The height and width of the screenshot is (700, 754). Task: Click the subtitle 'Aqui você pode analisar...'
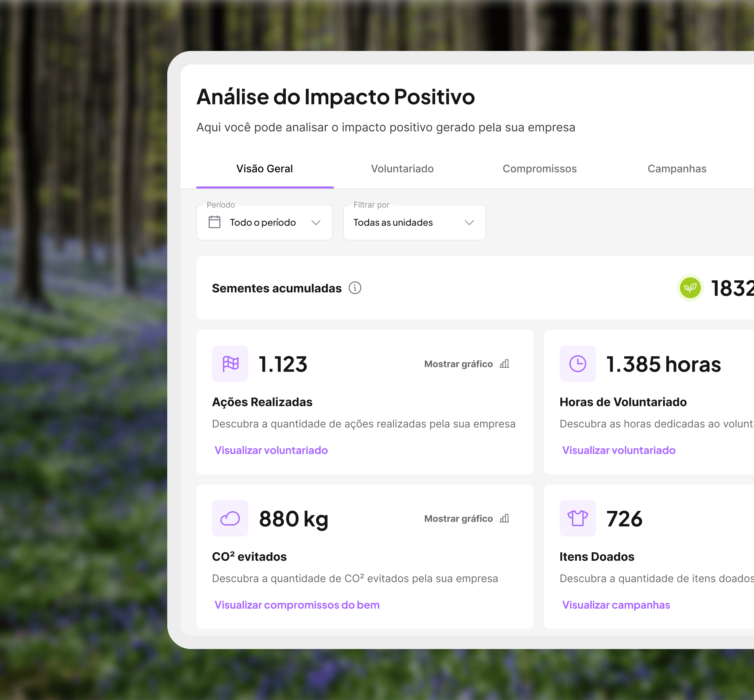(x=386, y=127)
